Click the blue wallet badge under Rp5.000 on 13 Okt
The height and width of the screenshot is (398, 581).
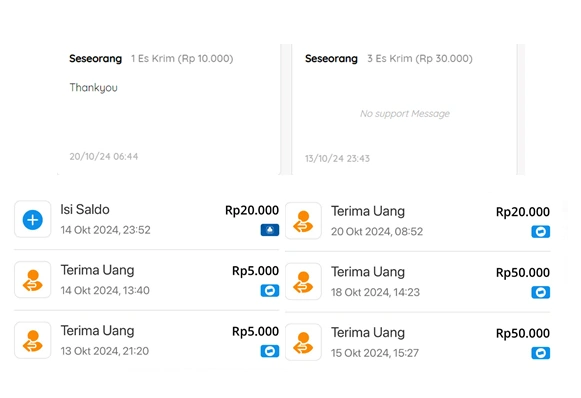click(270, 351)
